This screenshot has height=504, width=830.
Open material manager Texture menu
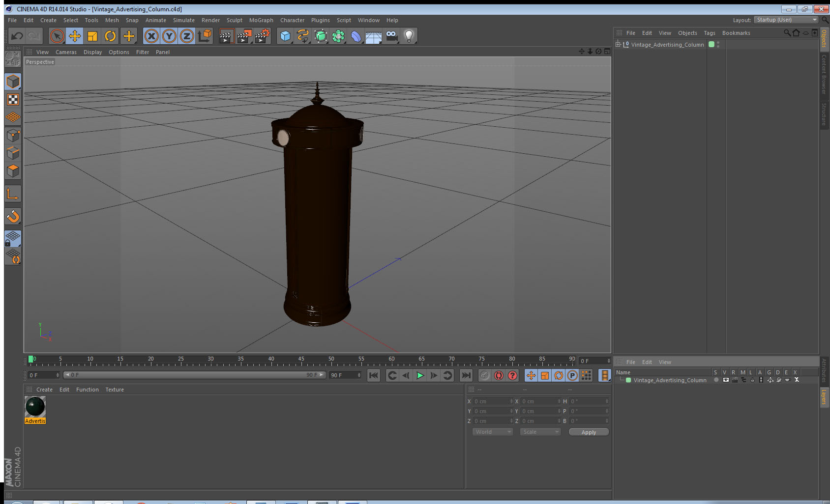click(115, 390)
